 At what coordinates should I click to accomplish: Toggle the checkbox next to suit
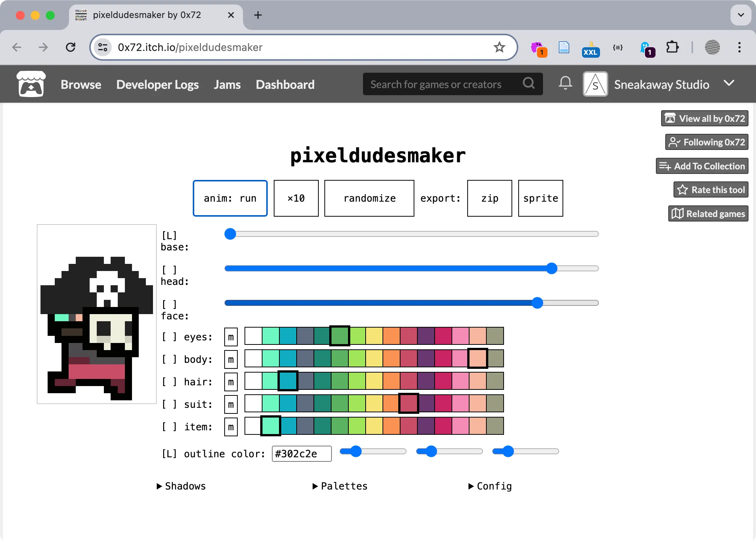(x=169, y=404)
